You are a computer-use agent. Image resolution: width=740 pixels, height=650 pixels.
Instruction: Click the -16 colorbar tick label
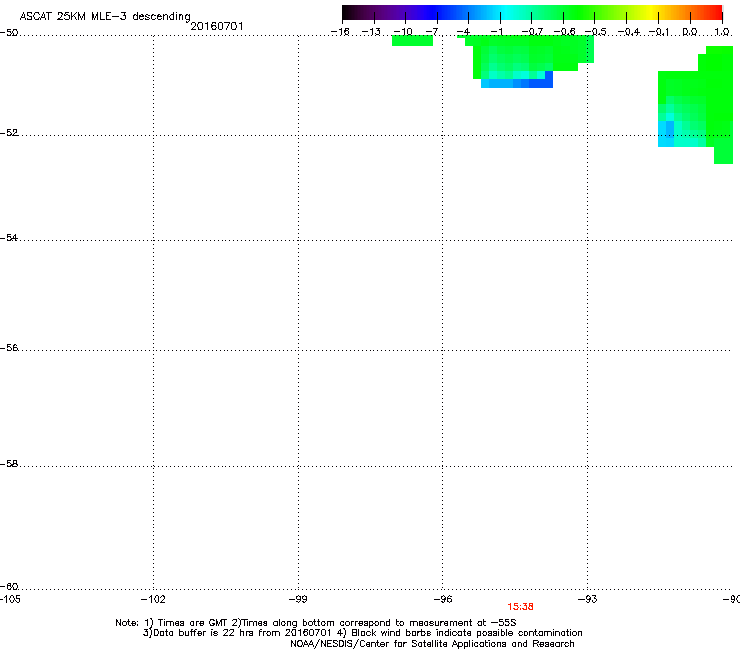pyautogui.click(x=340, y=32)
